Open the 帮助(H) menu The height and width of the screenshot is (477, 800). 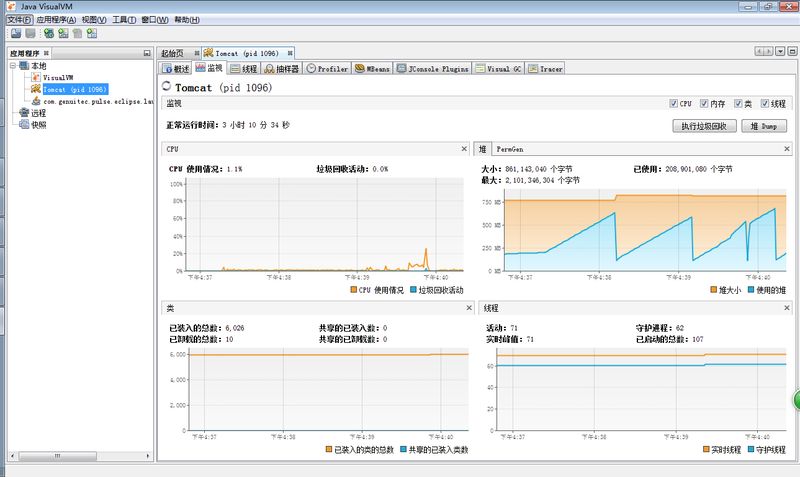pos(187,20)
